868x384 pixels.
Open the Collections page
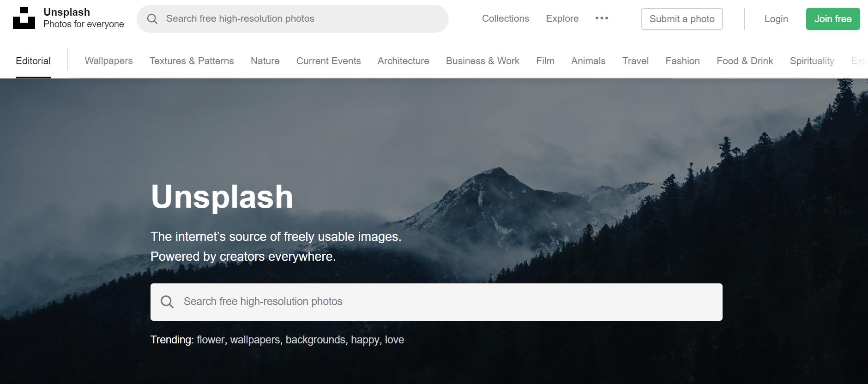506,18
